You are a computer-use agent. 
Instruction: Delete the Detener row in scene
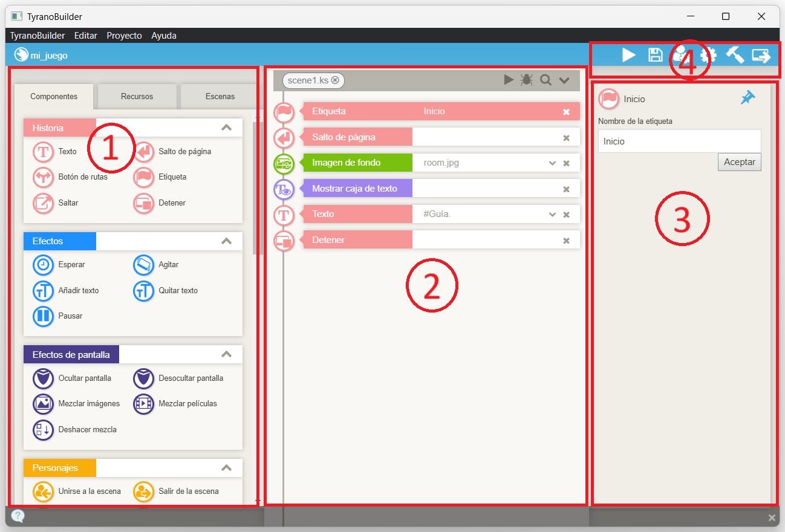coord(567,241)
